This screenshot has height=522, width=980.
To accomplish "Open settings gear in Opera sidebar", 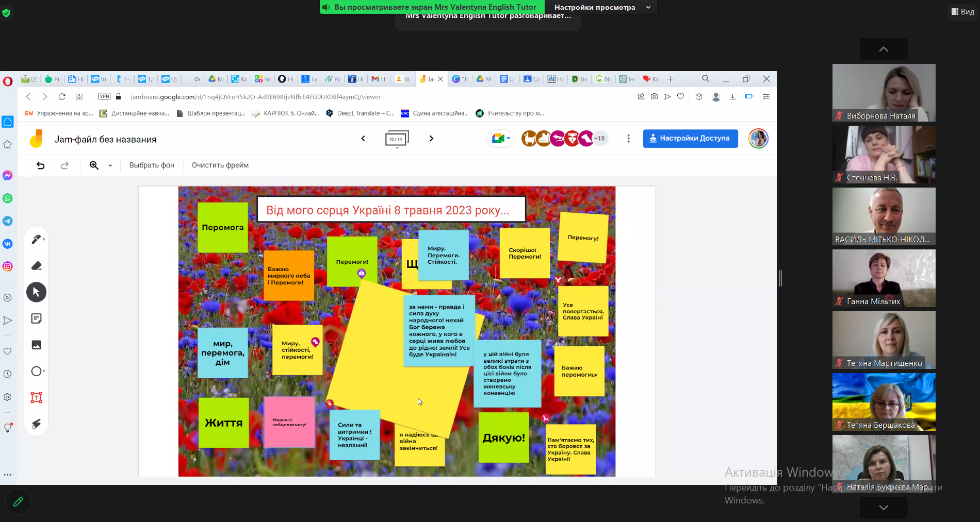I will (x=7, y=397).
